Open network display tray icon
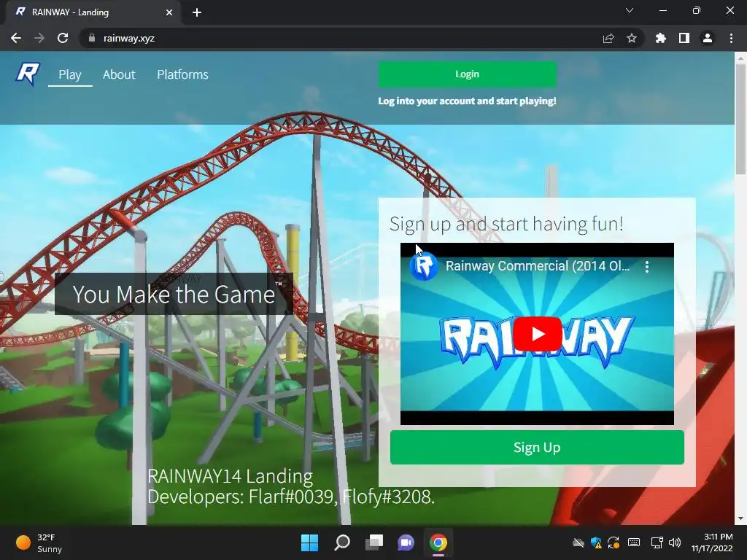747x560 pixels. tap(657, 542)
